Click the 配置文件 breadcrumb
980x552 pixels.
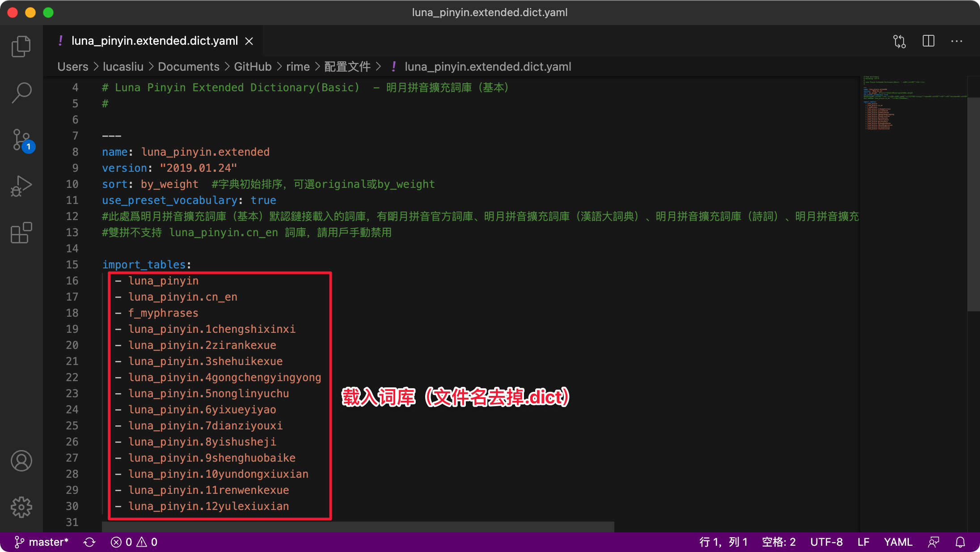[347, 67]
